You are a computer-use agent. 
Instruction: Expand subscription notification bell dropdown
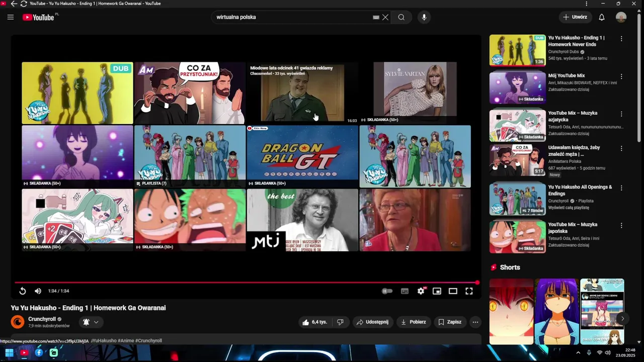[91, 322]
